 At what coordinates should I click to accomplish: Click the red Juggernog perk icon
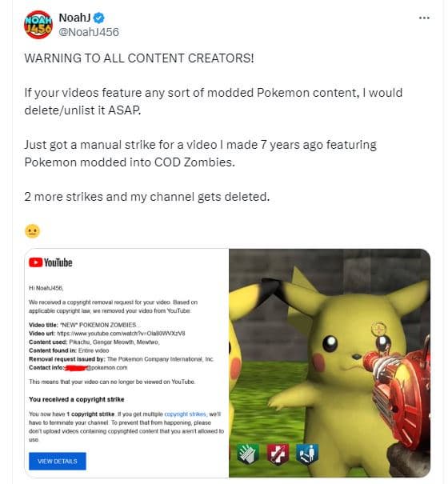click(278, 454)
